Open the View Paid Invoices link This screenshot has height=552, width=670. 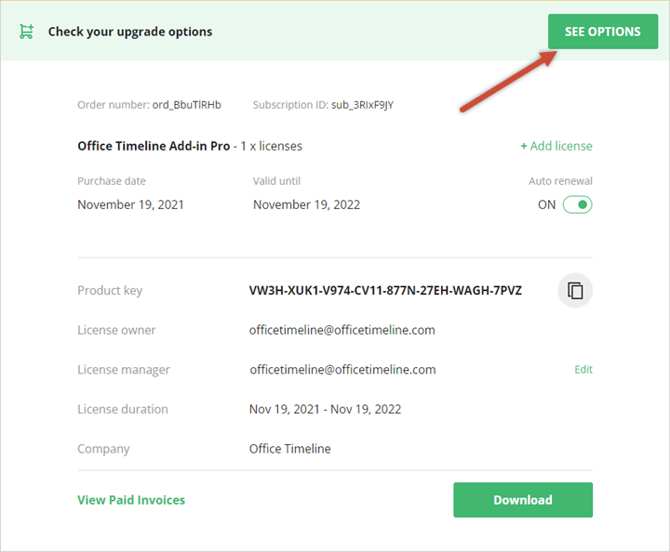pos(131,500)
